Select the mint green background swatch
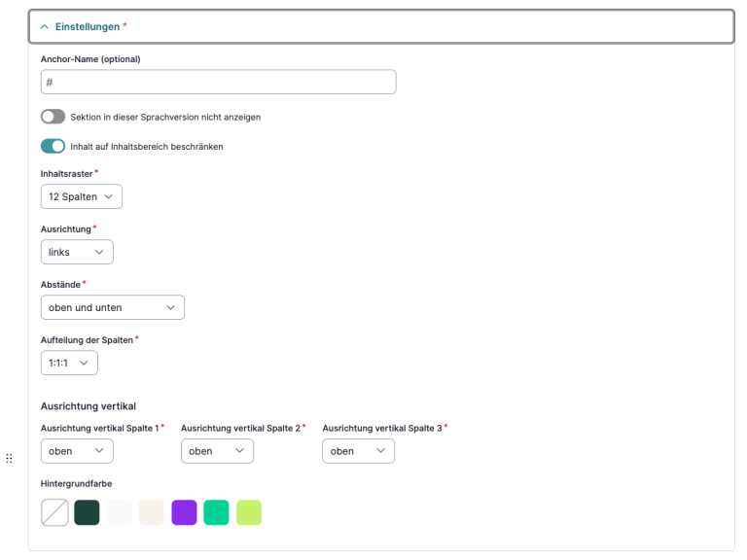The image size is (747, 560). pyautogui.click(x=216, y=512)
